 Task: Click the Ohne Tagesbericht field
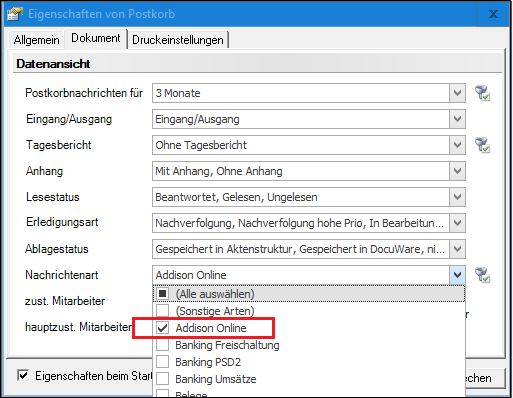click(309, 145)
